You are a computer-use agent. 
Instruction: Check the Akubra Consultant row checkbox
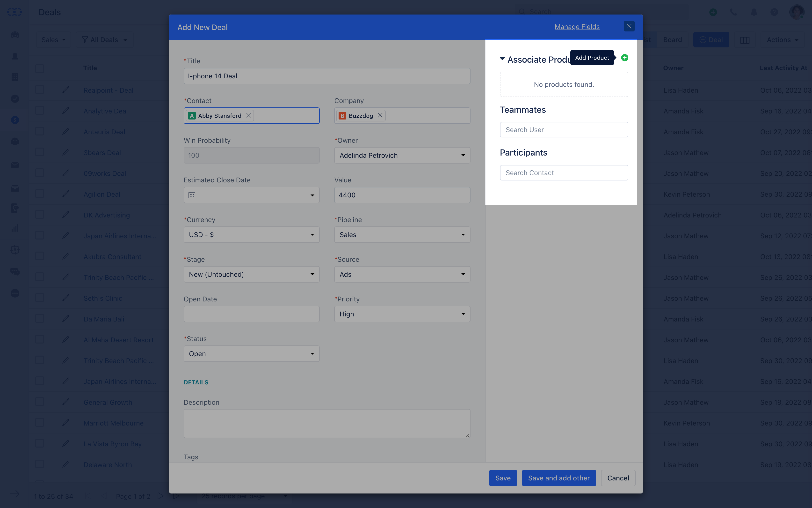point(40,256)
